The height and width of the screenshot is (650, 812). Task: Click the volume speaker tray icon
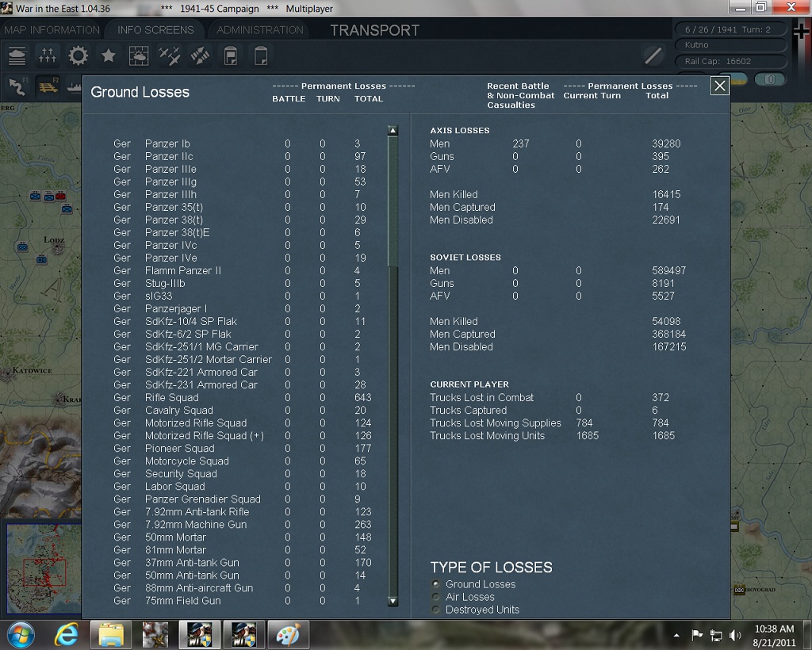click(x=734, y=635)
